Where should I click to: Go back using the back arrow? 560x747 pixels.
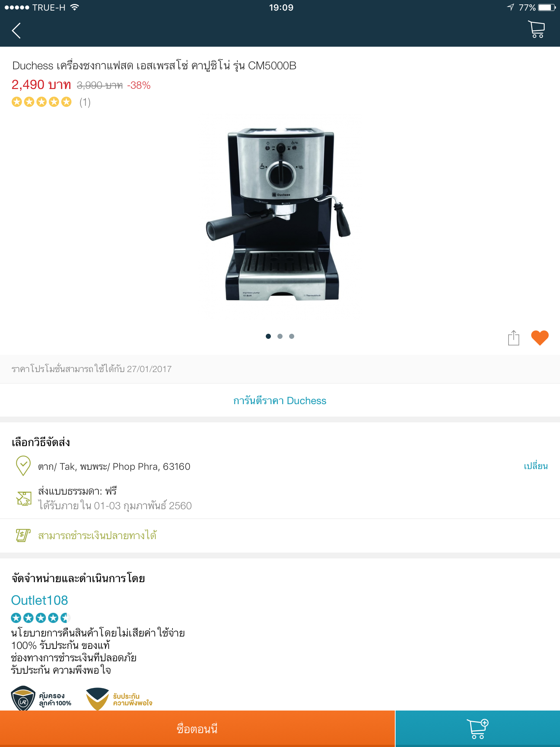point(16,31)
